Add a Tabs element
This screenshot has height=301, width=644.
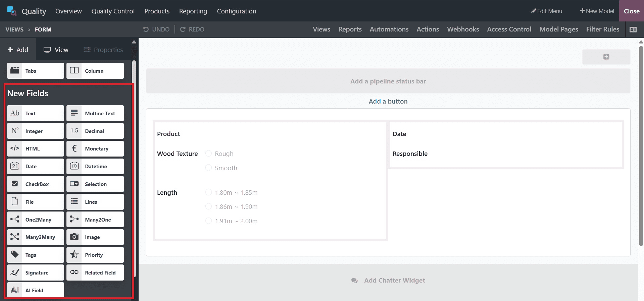pyautogui.click(x=36, y=71)
